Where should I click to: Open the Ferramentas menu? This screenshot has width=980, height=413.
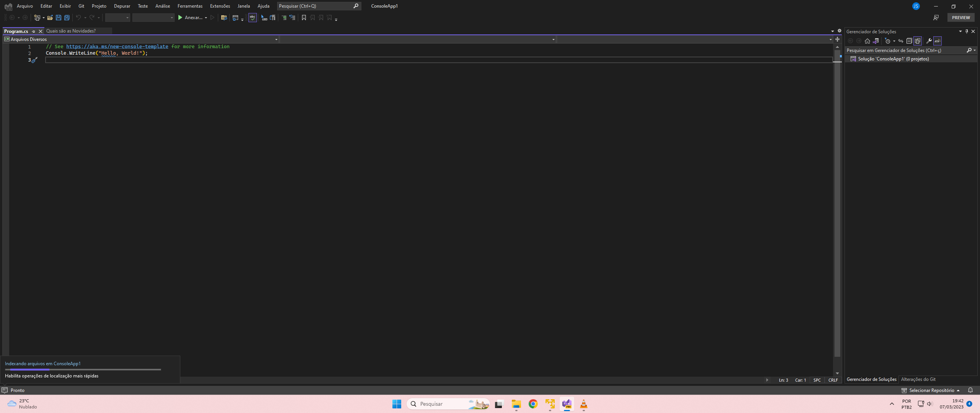coord(190,6)
